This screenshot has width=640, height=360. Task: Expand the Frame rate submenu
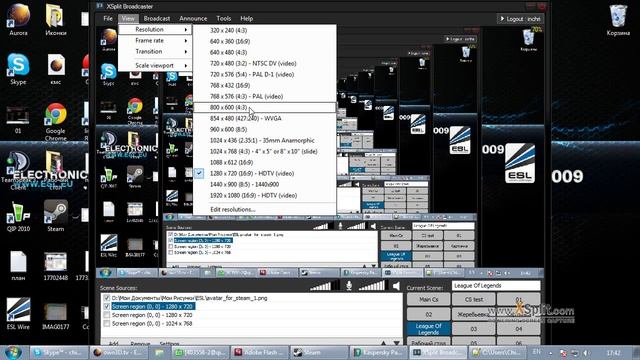(155, 40)
